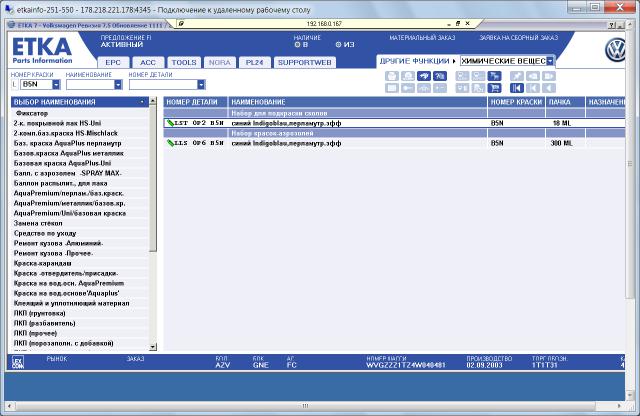Open the НАИМЕНОВАНИЕ dropdown arrow
Image resolution: width=640 pixels, height=416 pixels.
118,85
